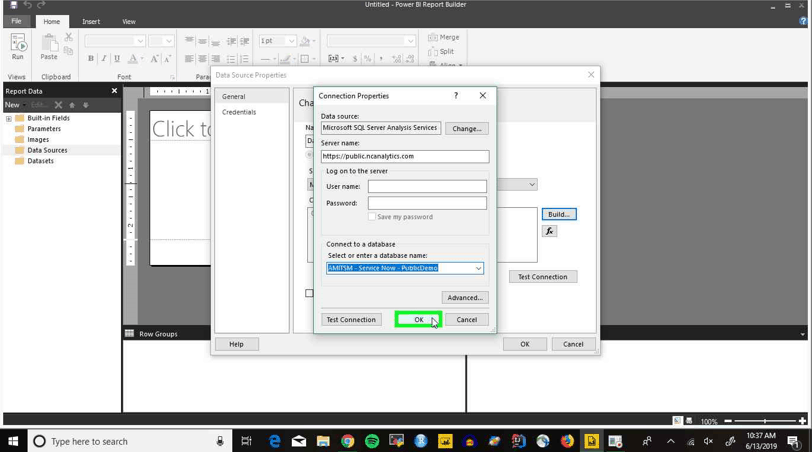Click the Merge cells icon

443,37
